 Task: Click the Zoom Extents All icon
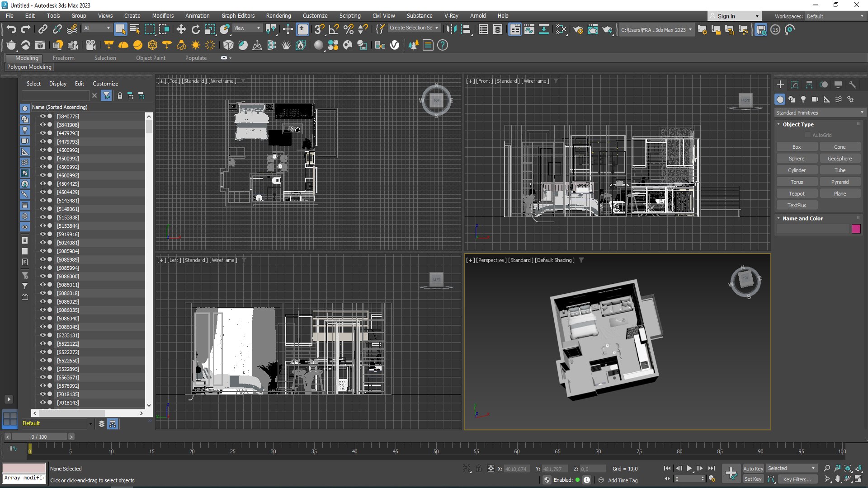pyautogui.click(x=859, y=469)
